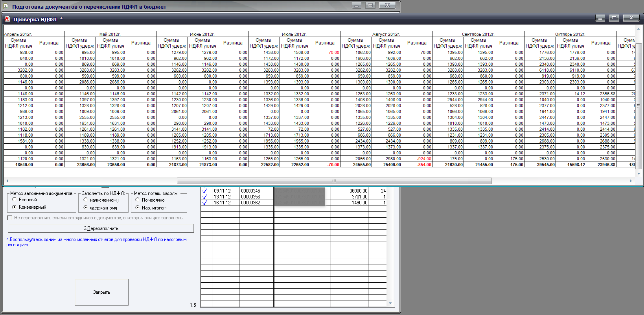Select date cell 16.11.12
Viewport: 644px width, 315px height.
(x=226, y=203)
